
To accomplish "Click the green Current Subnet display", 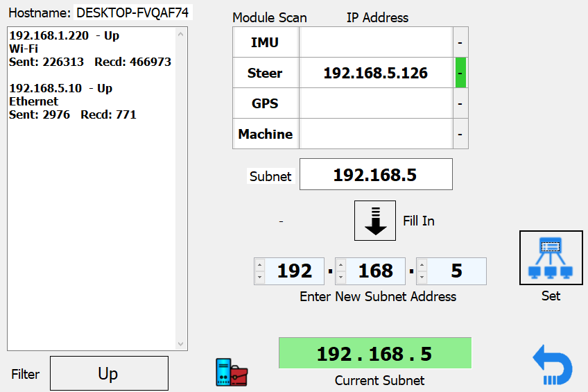I will [x=375, y=353].
